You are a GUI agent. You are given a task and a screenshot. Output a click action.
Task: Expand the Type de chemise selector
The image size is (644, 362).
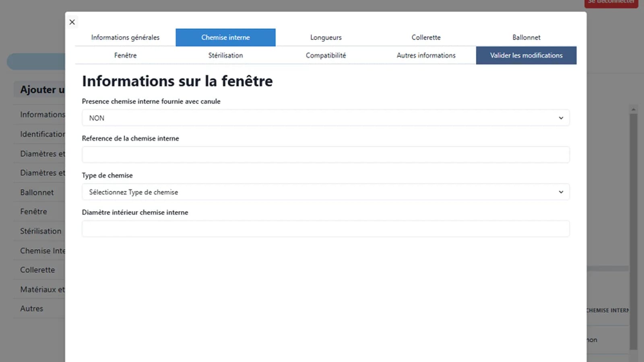326,192
